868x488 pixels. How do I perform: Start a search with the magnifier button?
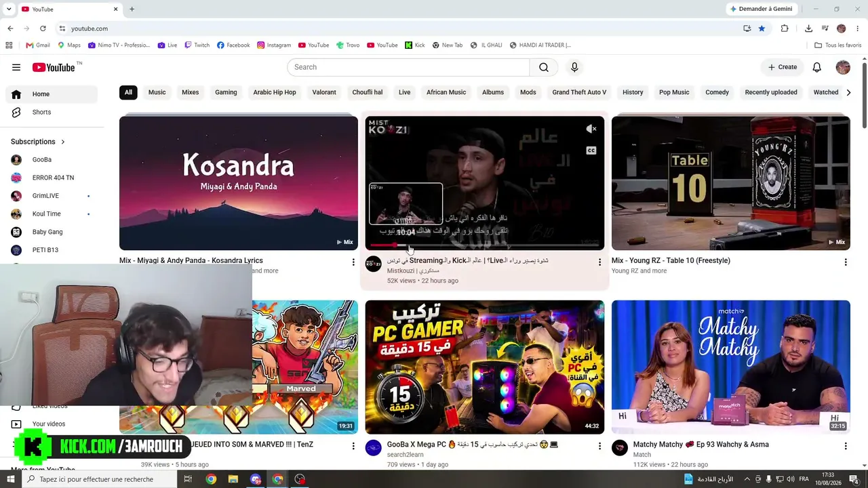(544, 67)
